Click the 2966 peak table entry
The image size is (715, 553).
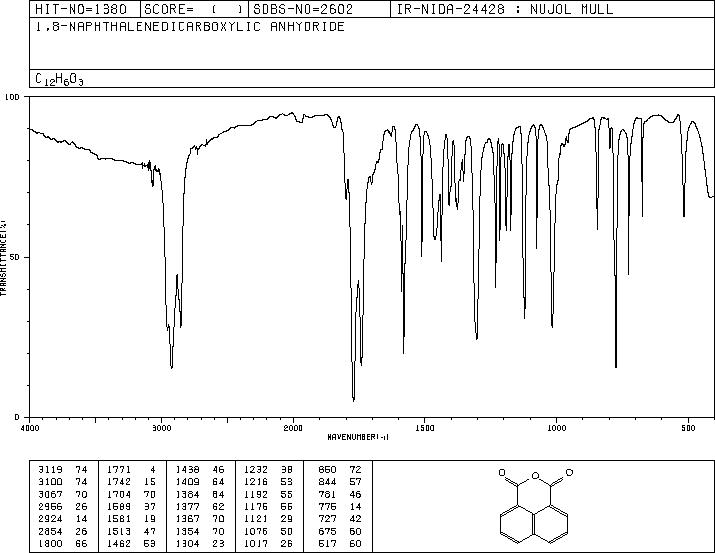coord(62,506)
